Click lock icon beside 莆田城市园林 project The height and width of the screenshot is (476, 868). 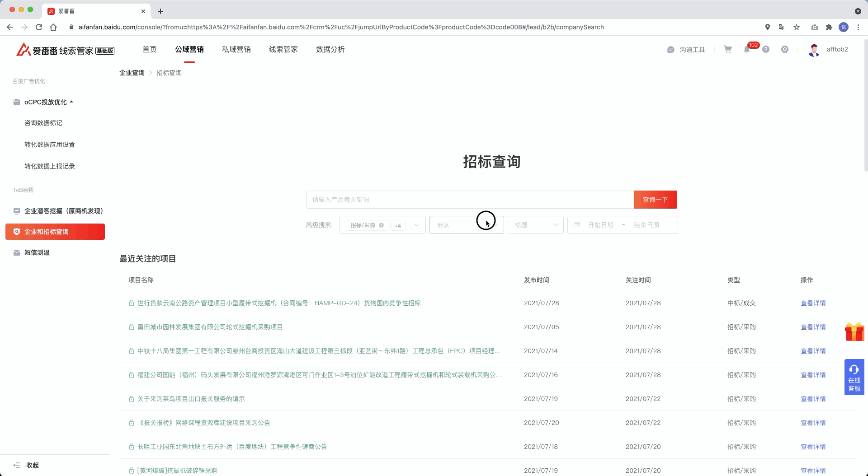click(131, 327)
